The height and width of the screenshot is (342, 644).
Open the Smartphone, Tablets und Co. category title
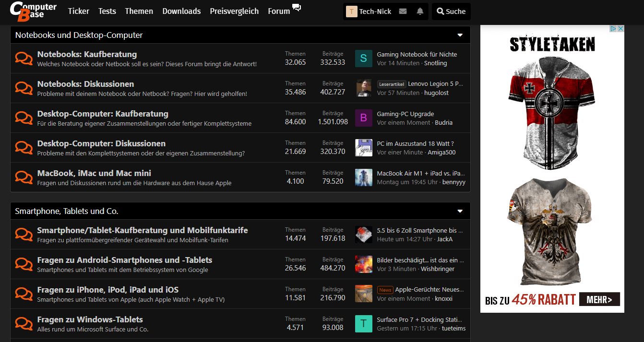(x=67, y=211)
